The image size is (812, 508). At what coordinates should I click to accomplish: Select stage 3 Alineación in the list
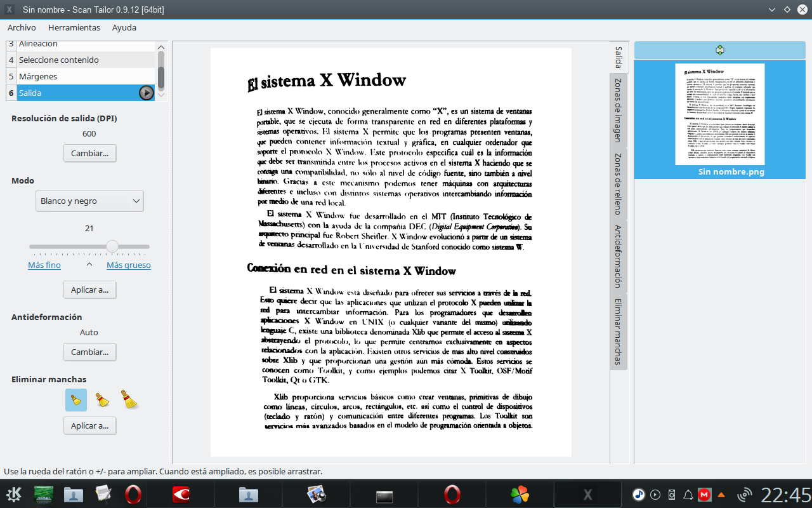(x=81, y=46)
